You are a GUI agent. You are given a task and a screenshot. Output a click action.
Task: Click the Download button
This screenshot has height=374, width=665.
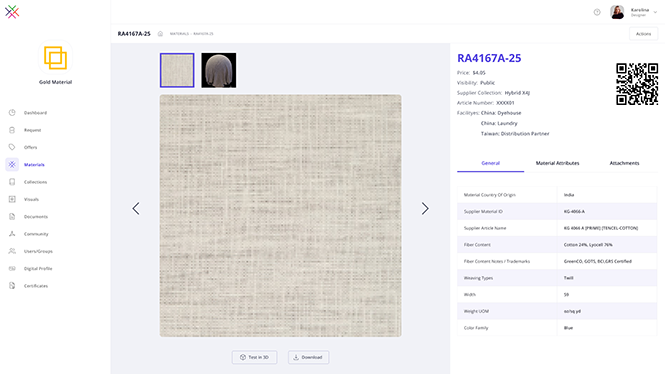click(308, 357)
